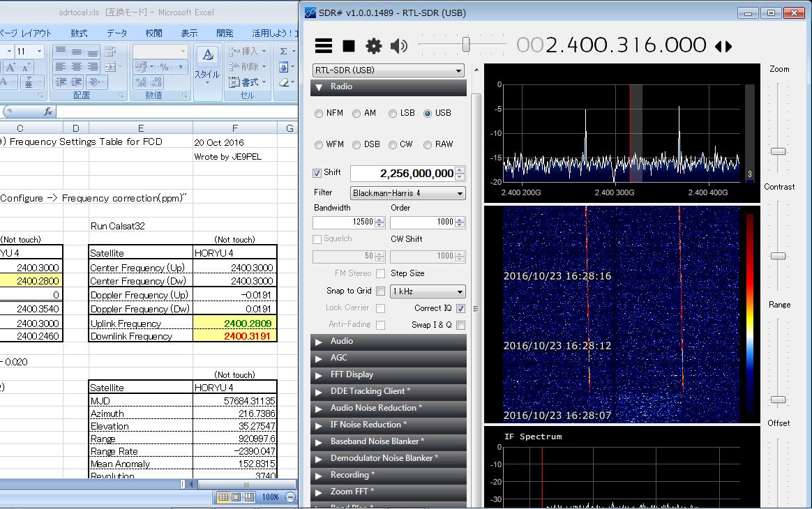Click the Excel AutoSum sigma icon
Screen dimensions: 812x509
[x=284, y=52]
